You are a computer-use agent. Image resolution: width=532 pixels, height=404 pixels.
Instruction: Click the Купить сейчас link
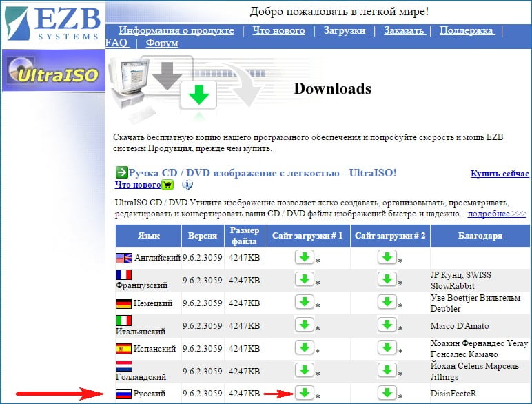[x=500, y=174]
